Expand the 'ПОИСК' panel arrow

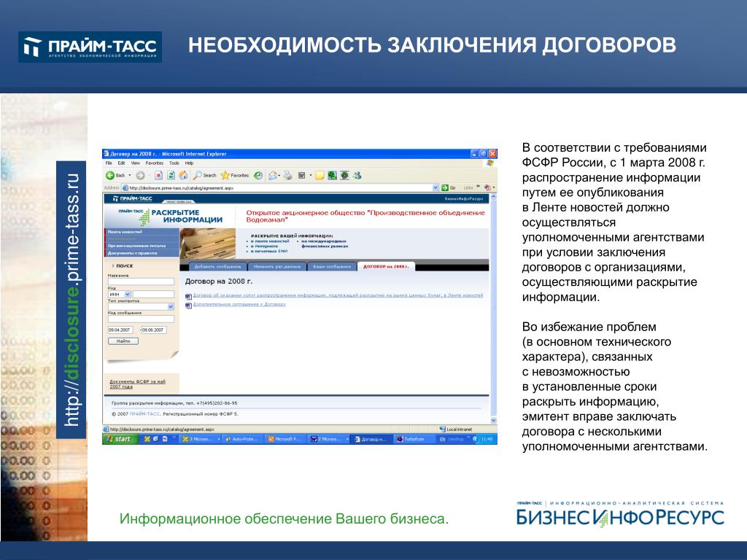tap(113, 265)
